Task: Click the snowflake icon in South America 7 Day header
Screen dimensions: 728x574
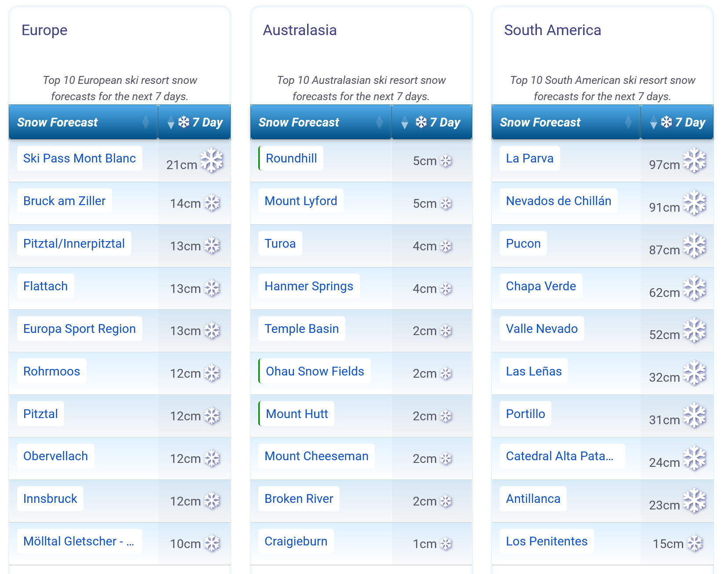Action: coord(666,122)
